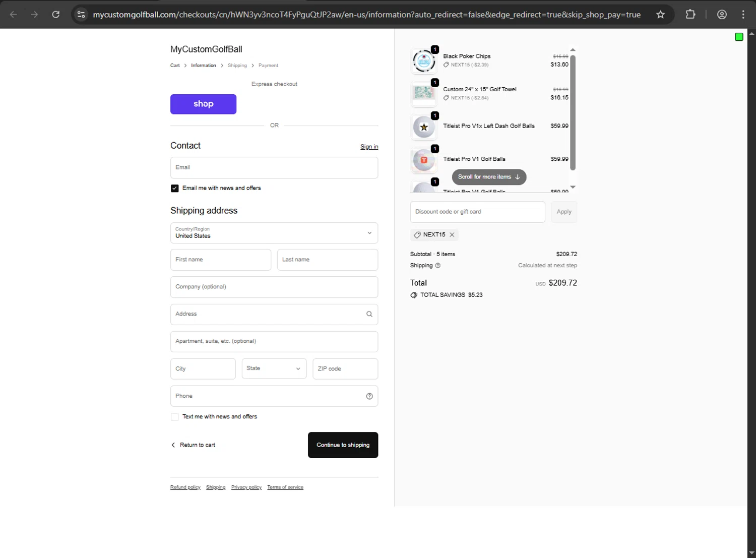This screenshot has height=558, width=756.
Task: Open the State dropdown
Action: tap(274, 368)
